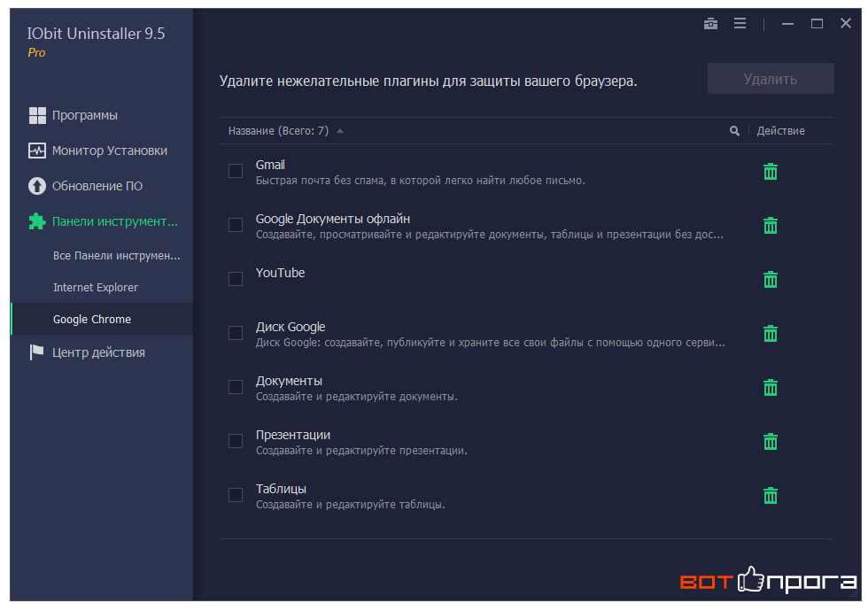Remove Диск Google with its trash icon
The height and width of the screenshot is (611, 868).
(770, 333)
